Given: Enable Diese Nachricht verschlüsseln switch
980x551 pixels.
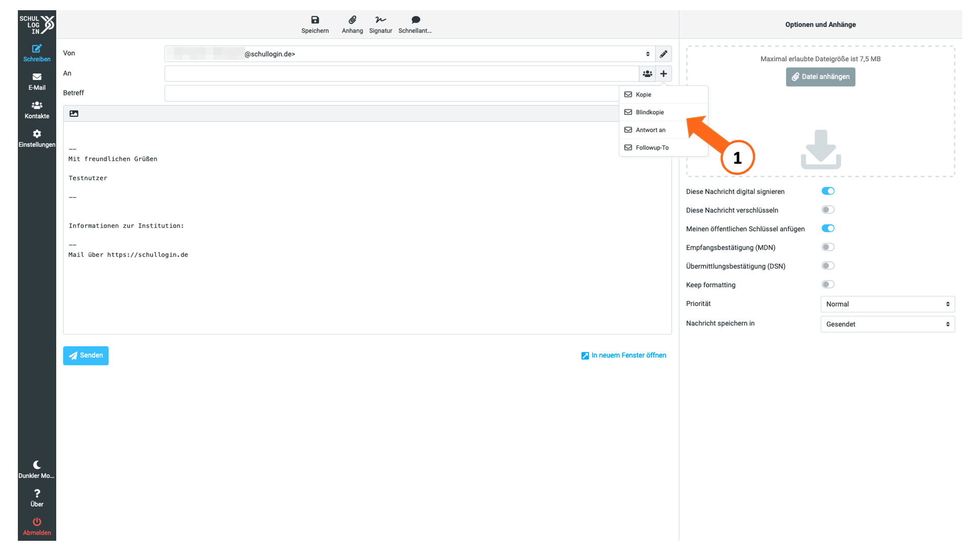Looking at the screenshot, I should pos(828,210).
